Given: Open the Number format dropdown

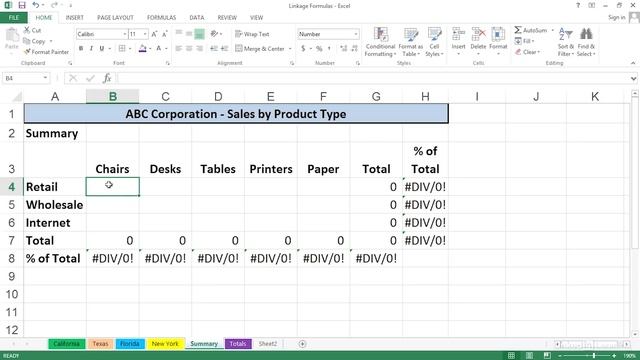Looking at the screenshot, I should (x=356, y=34).
